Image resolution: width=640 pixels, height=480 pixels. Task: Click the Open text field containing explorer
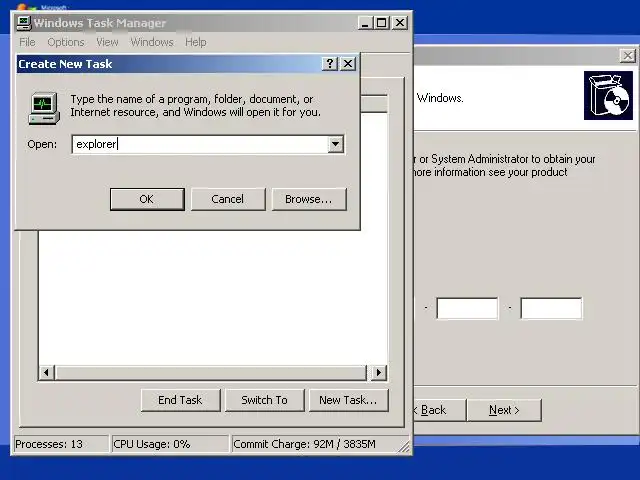pos(200,144)
